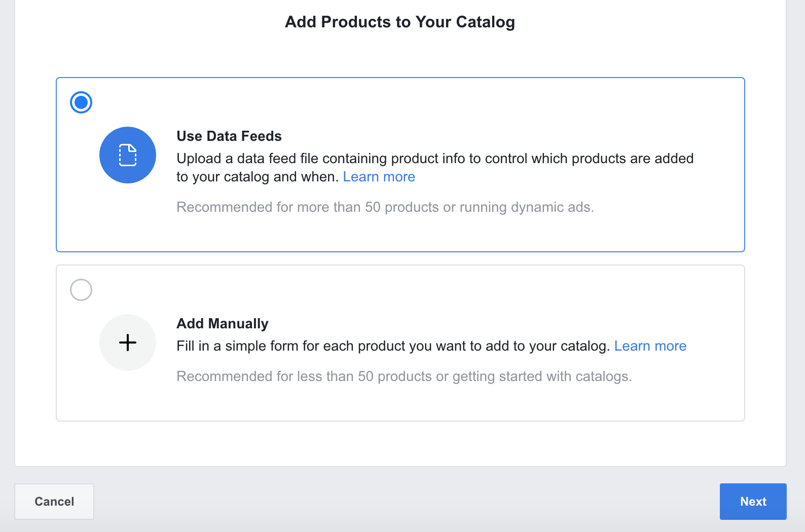Screen dimensions: 805x532
Task: Proceed with the Next button
Action: tap(753, 502)
